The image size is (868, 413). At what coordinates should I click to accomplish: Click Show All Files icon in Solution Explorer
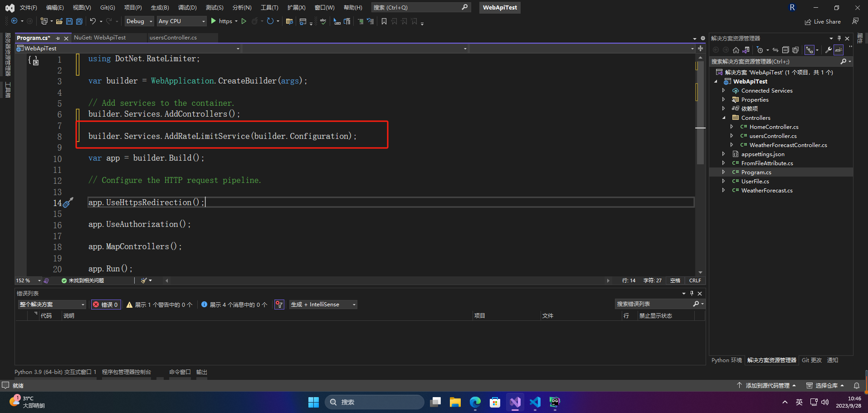[795, 50]
